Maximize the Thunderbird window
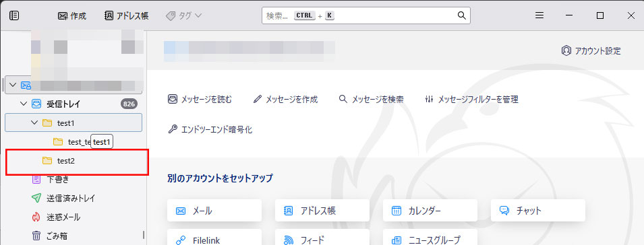The height and width of the screenshot is (245, 644). coord(600,16)
